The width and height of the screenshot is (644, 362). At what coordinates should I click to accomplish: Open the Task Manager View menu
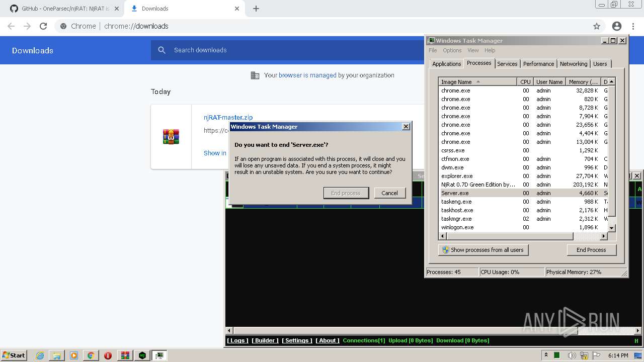[x=473, y=50]
